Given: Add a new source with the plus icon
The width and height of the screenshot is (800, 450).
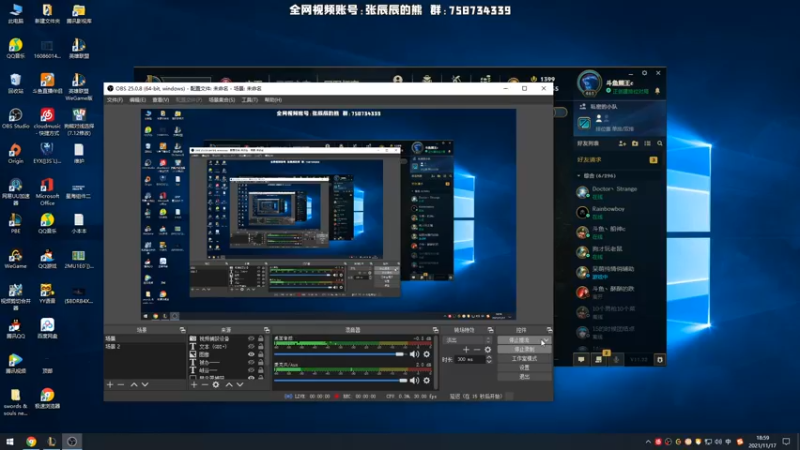Looking at the screenshot, I should coord(194,384).
